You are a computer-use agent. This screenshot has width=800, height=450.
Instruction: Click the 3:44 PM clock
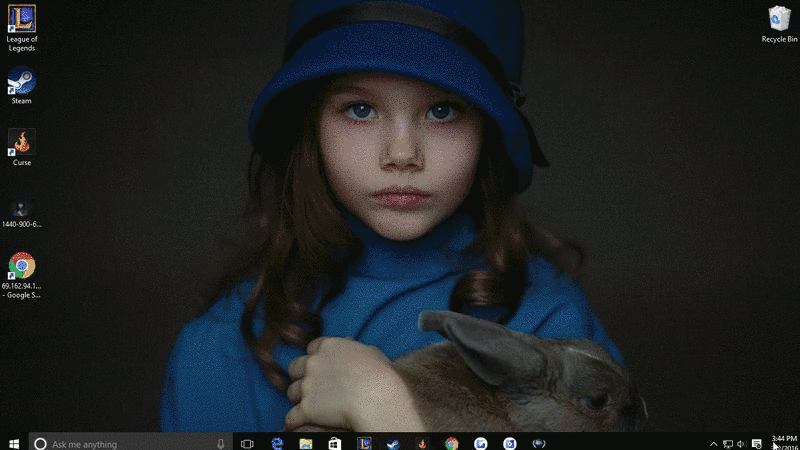tap(784, 439)
